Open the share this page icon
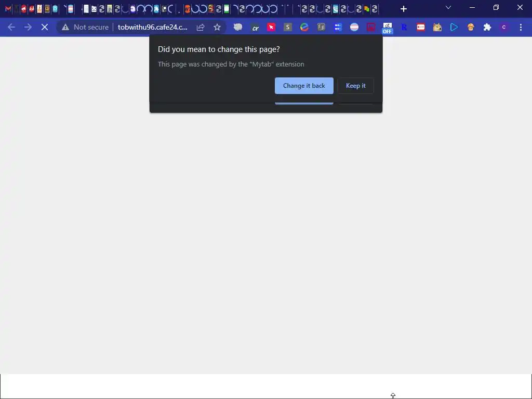 click(201, 27)
